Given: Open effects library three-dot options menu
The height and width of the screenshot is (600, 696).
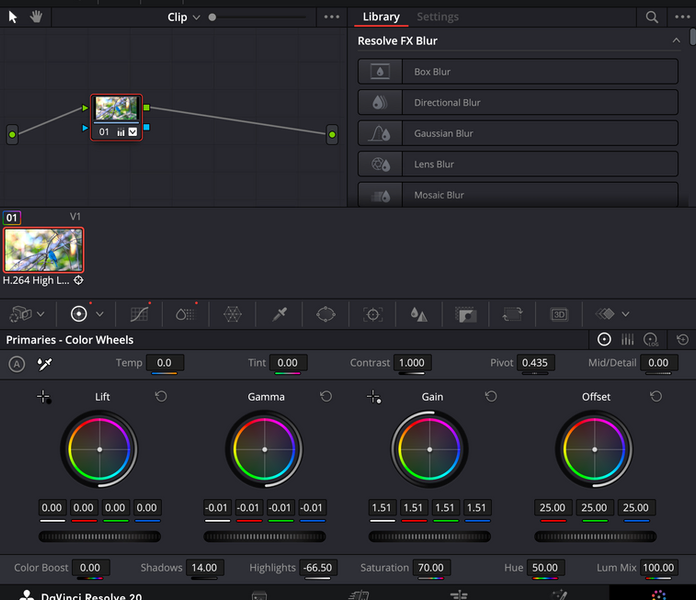Looking at the screenshot, I should tap(682, 17).
